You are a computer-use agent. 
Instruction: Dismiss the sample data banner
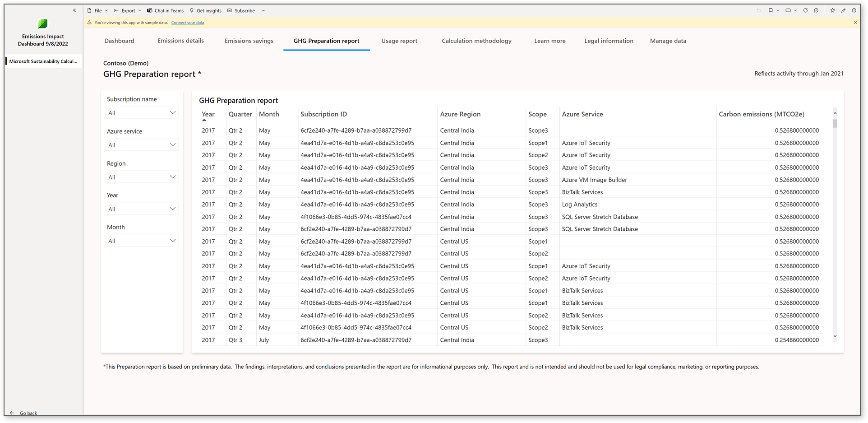855,22
